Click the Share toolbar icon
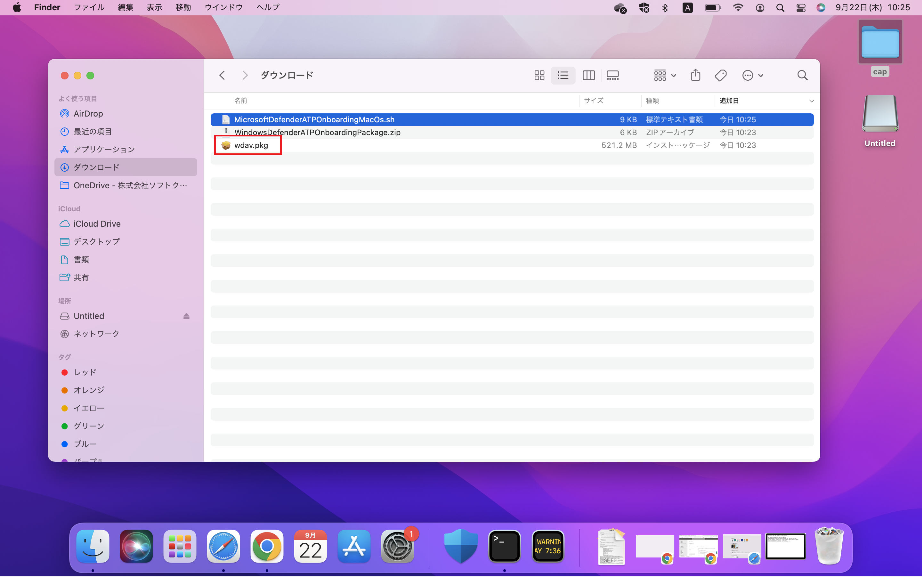 click(697, 75)
